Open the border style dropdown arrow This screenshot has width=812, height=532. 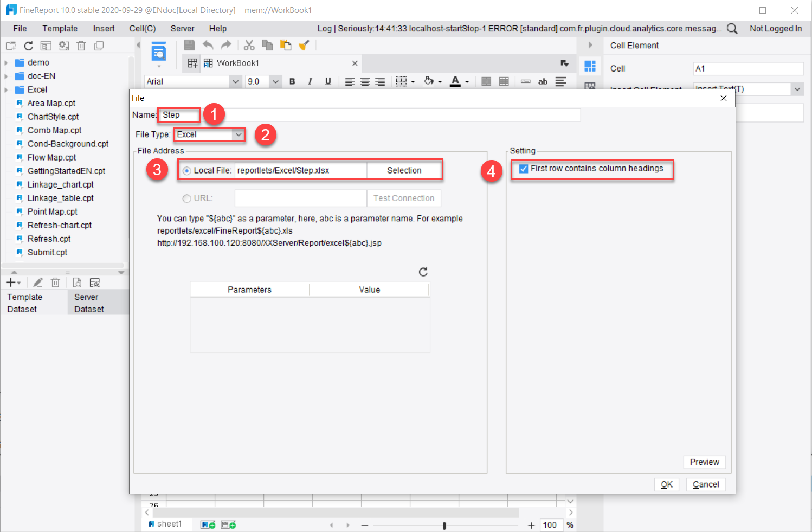coord(413,82)
